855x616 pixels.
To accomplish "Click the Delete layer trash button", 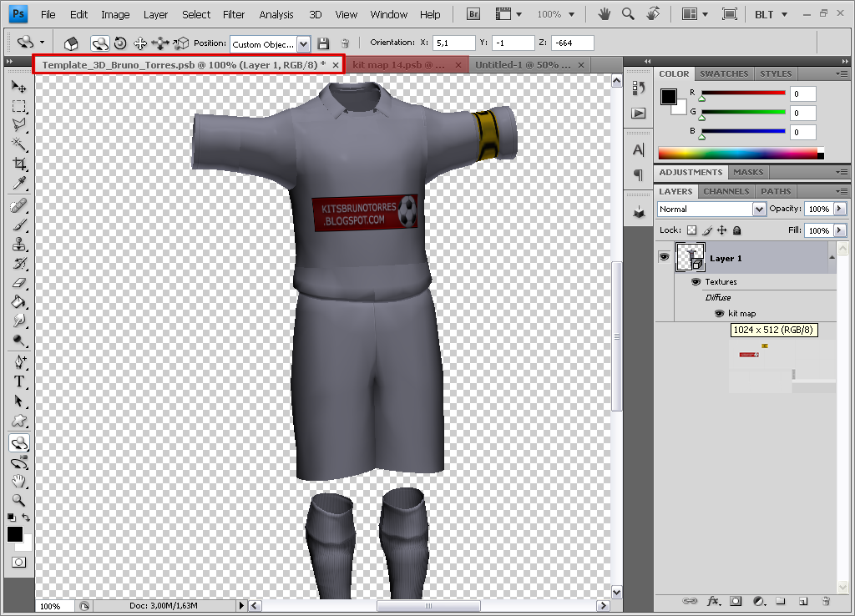I will (x=826, y=601).
